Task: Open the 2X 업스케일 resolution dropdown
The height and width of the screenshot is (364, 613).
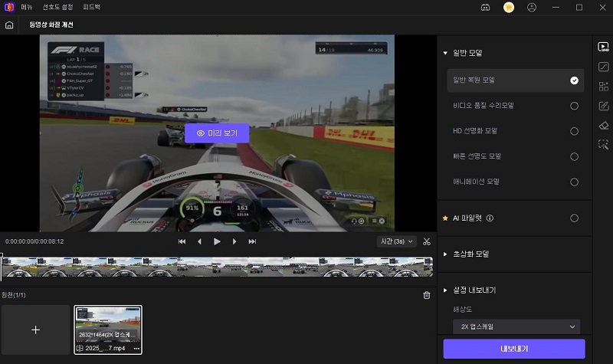Action: click(x=516, y=326)
